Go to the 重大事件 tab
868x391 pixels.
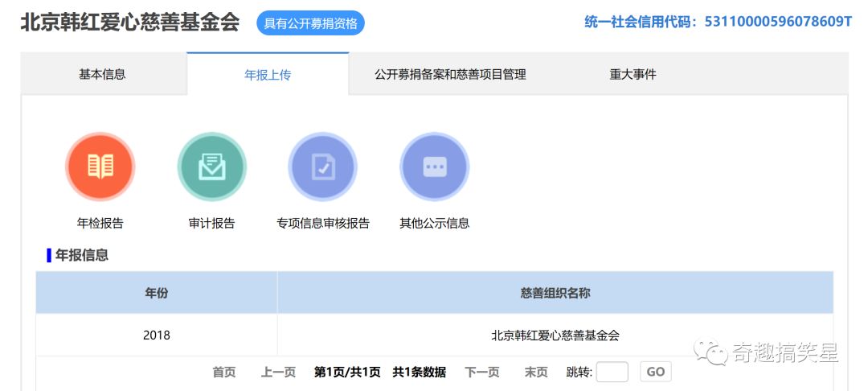click(x=633, y=74)
